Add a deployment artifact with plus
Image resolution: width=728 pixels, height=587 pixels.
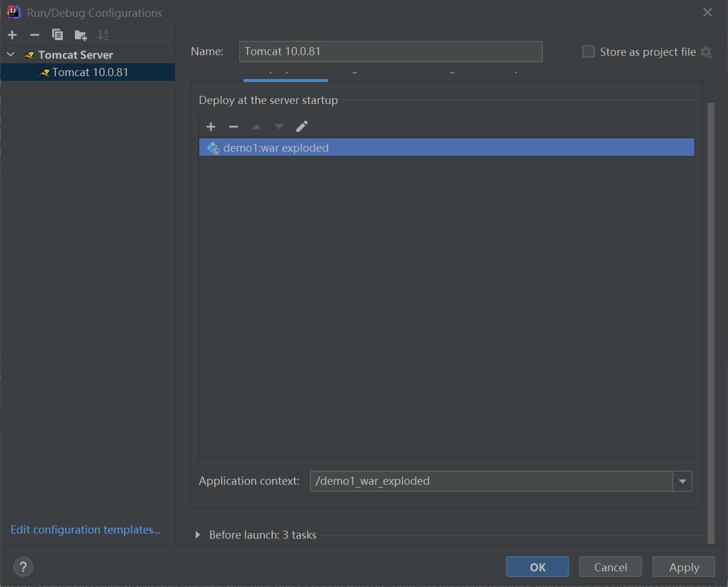click(x=211, y=127)
